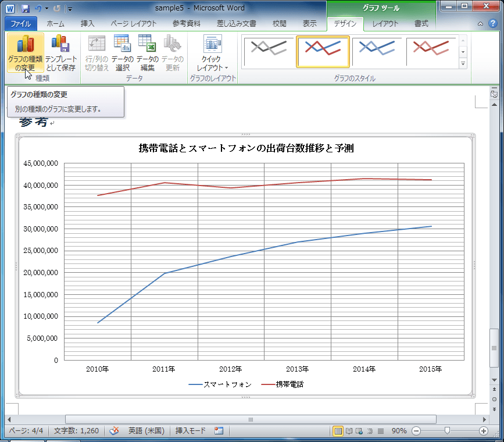Open Select Data (データの選択)
This screenshot has width=504, height=442.
(123, 53)
